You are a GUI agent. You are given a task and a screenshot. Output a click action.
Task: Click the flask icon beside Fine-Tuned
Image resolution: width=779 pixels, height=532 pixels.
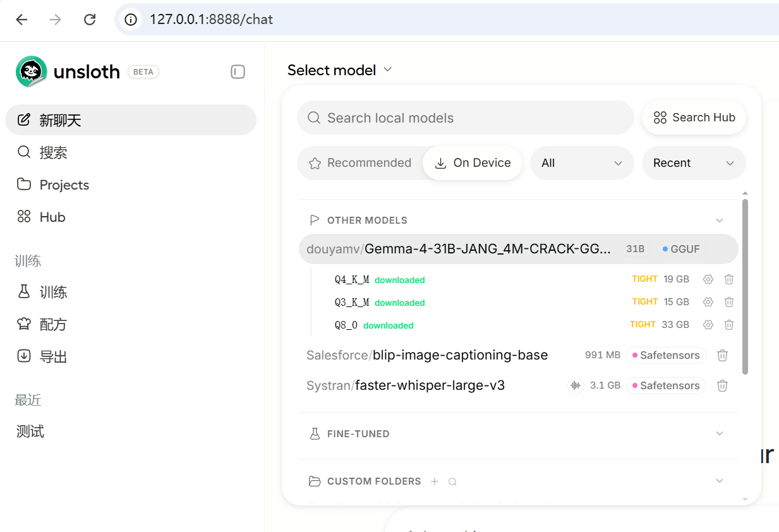314,433
